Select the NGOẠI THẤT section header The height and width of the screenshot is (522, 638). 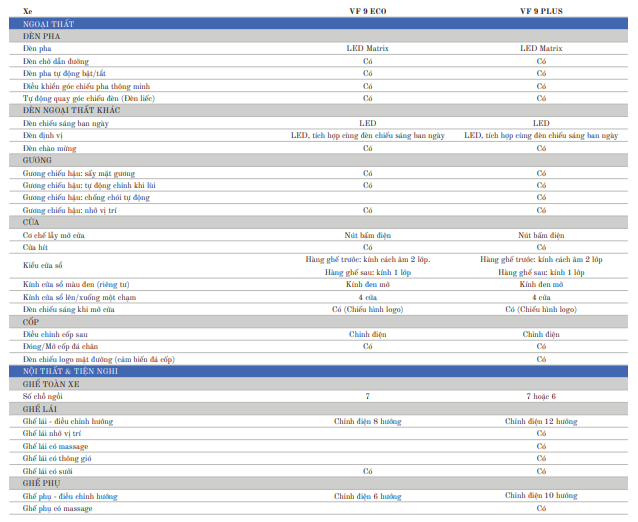pos(48,23)
